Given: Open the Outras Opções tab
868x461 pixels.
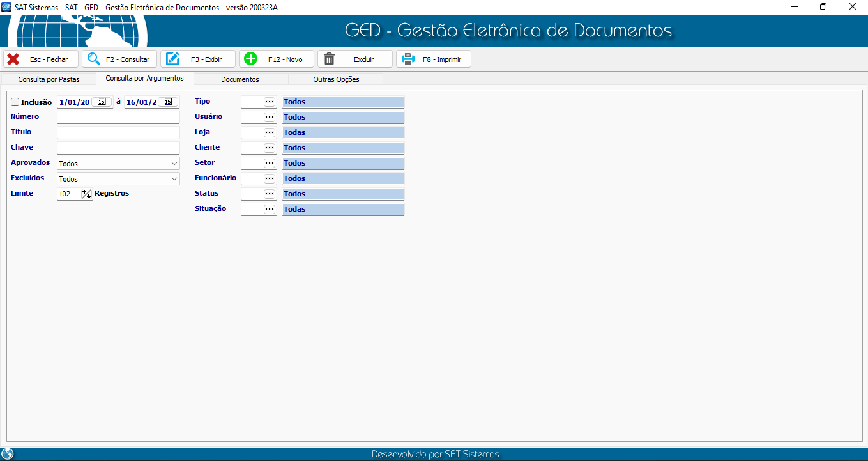Looking at the screenshot, I should 336,79.
